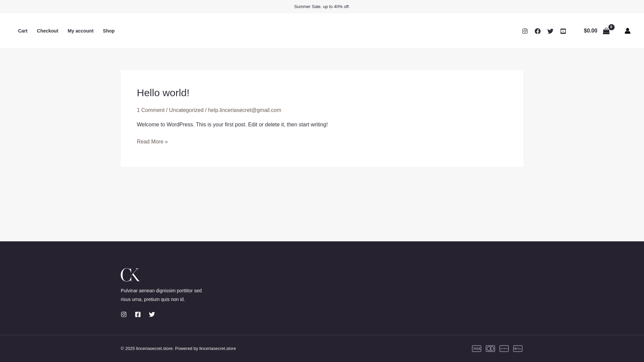View the 1 Comment link
Viewport: 644px width, 362px height.
click(x=151, y=110)
